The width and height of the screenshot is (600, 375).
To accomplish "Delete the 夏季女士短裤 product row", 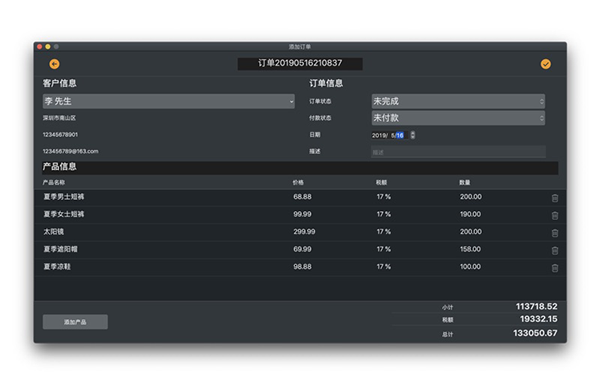I will click(x=555, y=215).
